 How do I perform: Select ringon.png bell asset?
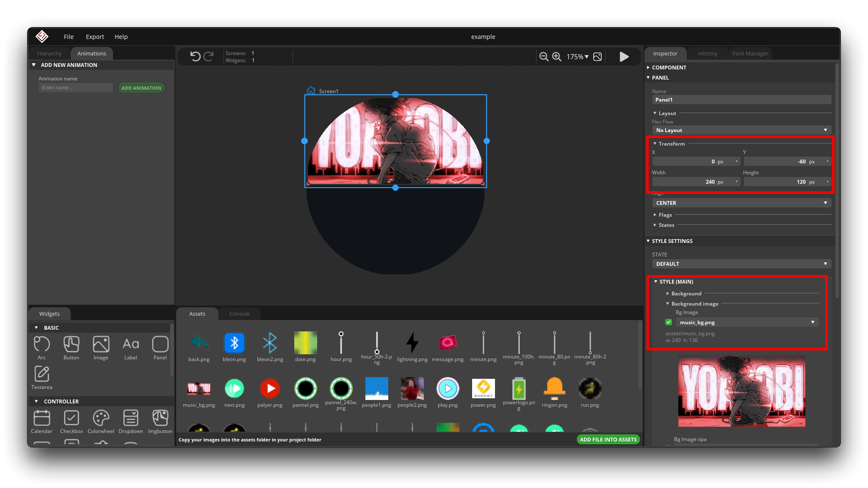point(554,393)
